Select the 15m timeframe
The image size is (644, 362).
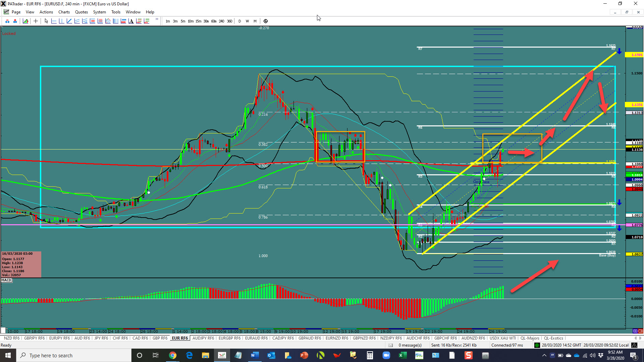pyautogui.click(x=198, y=21)
